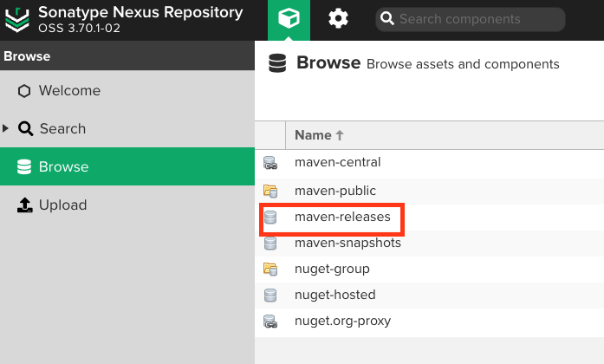Select the Welcome hexagon icon
The width and height of the screenshot is (604, 364).
(x=24, y=91)
